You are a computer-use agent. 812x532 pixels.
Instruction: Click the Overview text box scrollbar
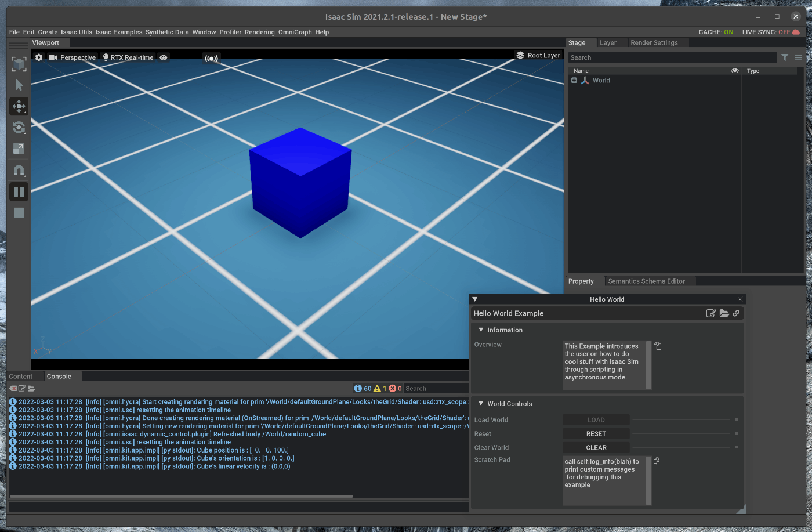(648, 365)
